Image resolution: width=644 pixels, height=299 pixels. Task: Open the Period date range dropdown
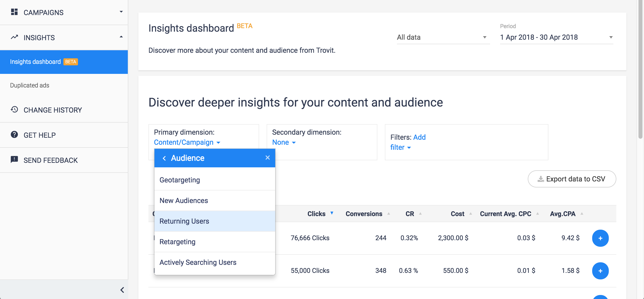[x=556, y=37]
